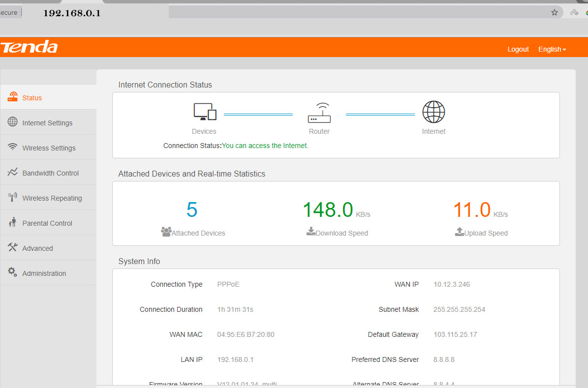Image resolution: width=588 pixels, height=388 pixels.
Task: Click the Internet globe in connection diagram
Action: tap(433, 112)
